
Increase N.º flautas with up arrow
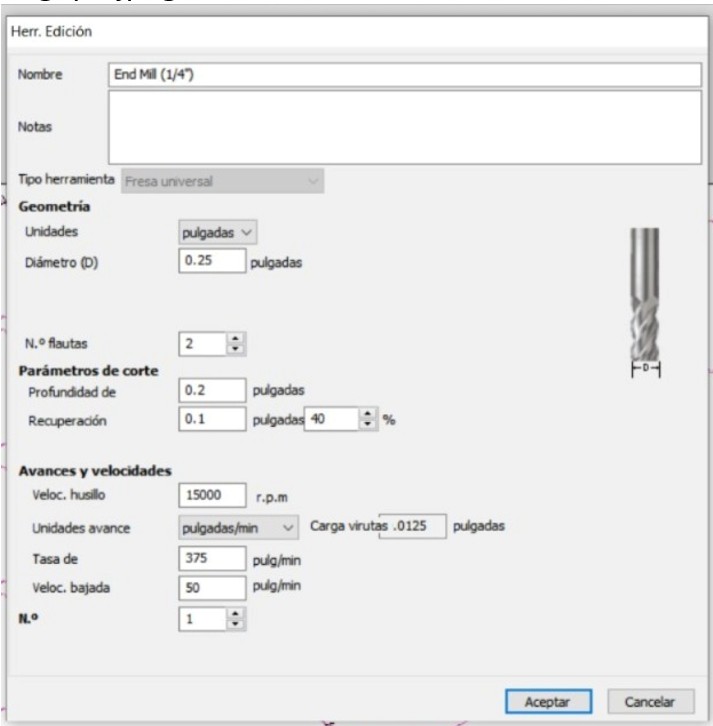point(236,338)
